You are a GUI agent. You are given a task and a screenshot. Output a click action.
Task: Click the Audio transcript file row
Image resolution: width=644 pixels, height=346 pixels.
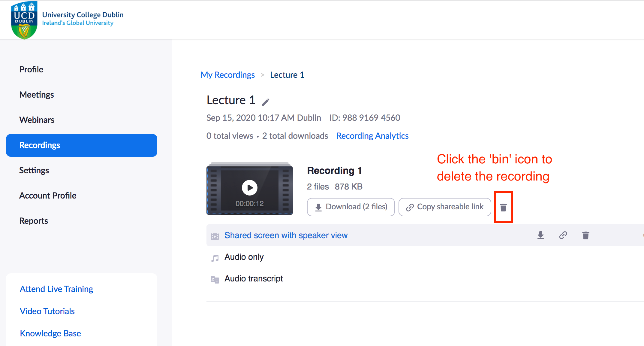pyautogui.click(x=425, y=279)
